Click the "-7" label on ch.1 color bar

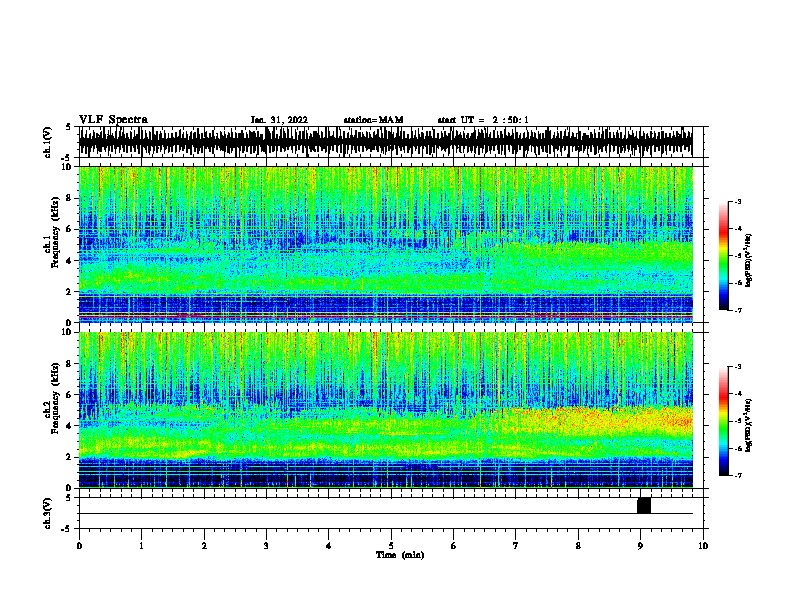click(x=737, y=310)
